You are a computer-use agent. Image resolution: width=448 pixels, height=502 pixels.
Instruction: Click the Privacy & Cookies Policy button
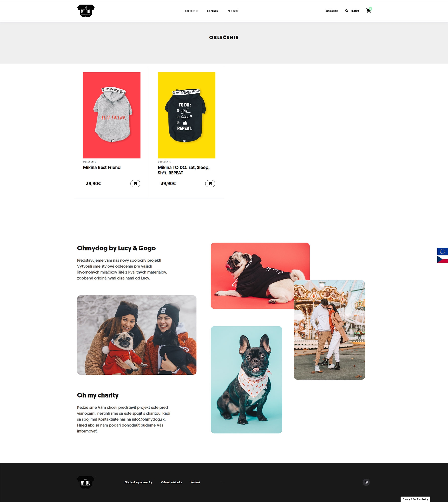point(415,499)
